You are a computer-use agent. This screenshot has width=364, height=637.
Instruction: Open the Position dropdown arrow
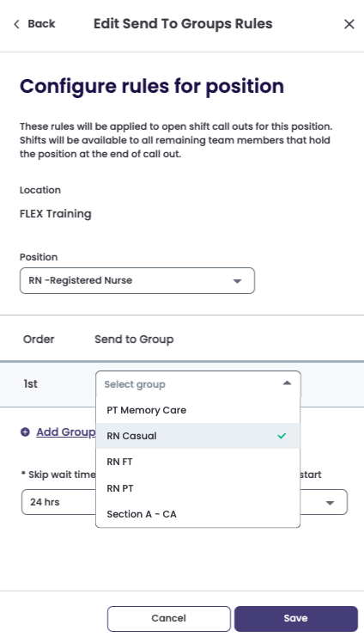pos(238,281)
